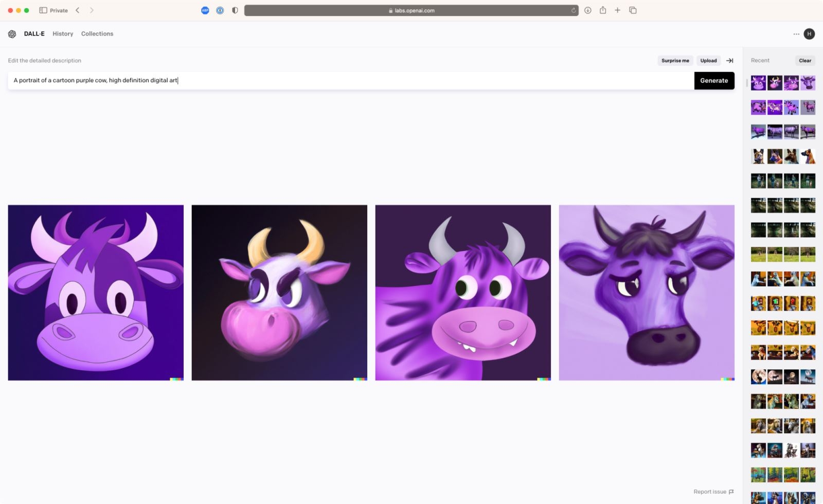Click the Recent heading text
Image resolution: width=823 pixels, height=504 pixels.
tap(760, 61)
